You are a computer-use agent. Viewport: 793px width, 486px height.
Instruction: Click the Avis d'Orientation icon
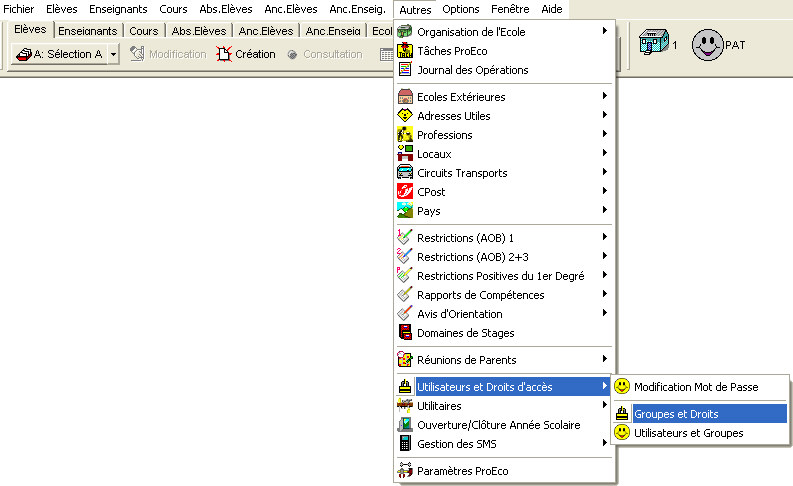click(405, 314)
